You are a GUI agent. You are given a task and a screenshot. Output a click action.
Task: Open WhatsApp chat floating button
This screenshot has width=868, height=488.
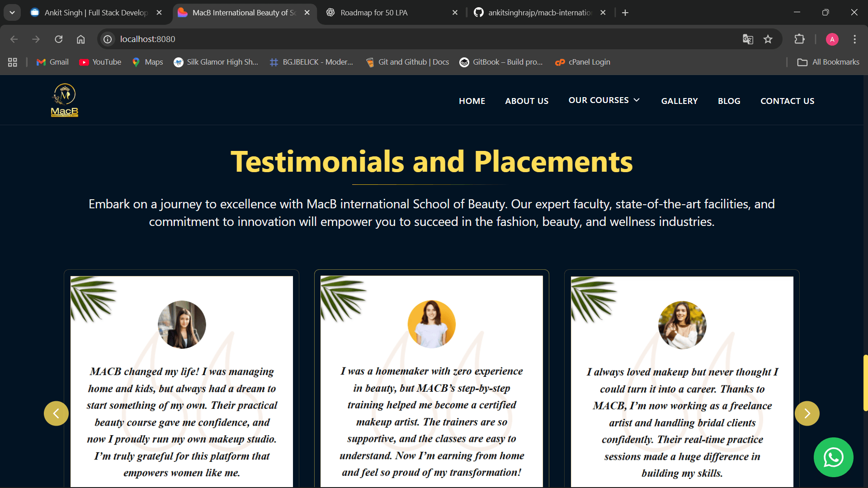point(833,457)
